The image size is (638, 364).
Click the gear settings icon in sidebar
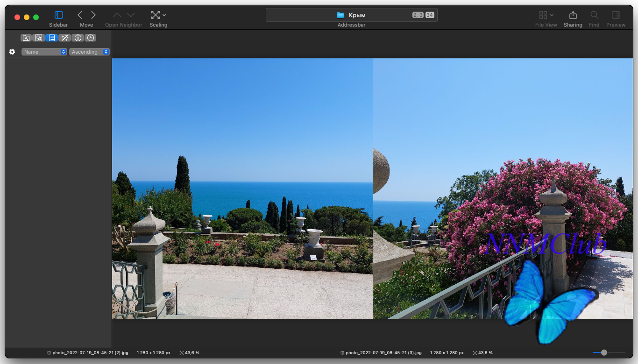click(x=12, y=52)
